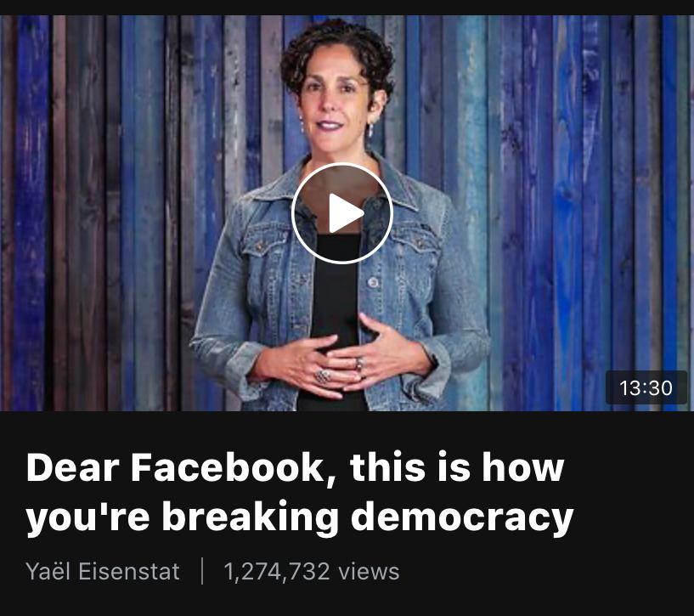
Task: Open the talk title link
Action: click(x=300, y=492)
